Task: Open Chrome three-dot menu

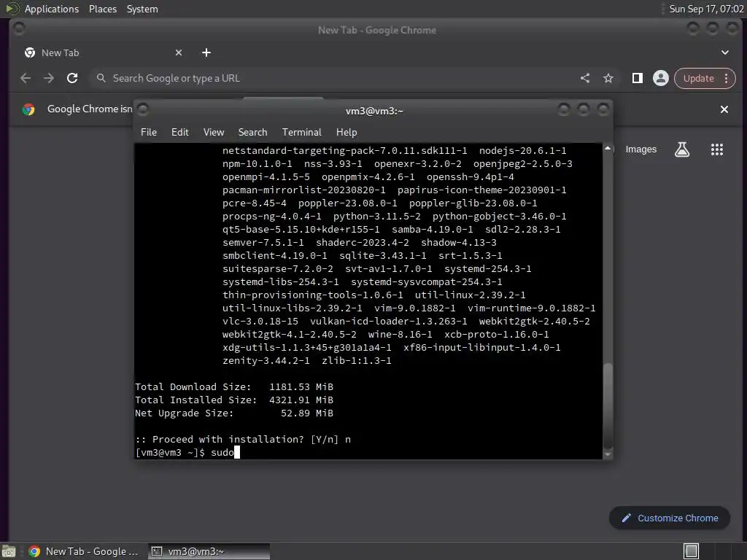Action: pos(726,78)
